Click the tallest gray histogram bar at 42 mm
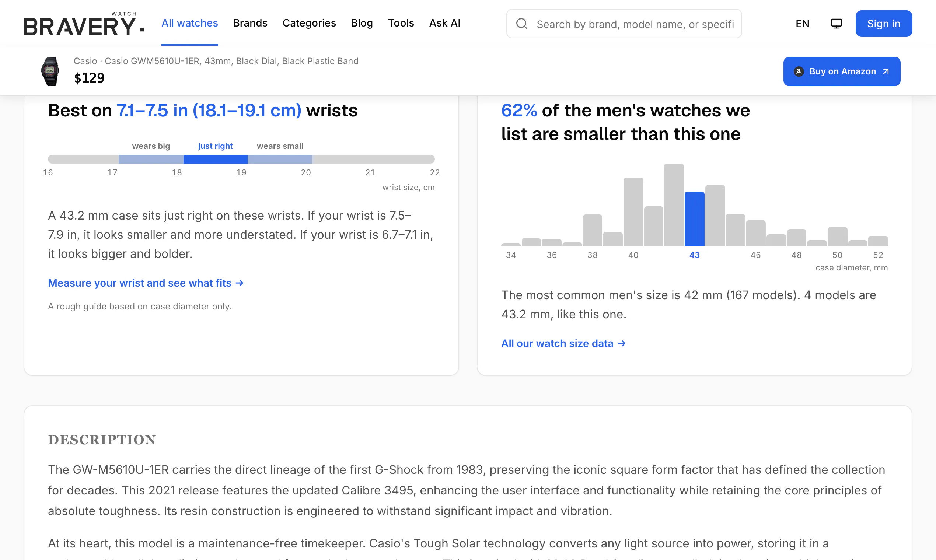The image size is (936, 560). (674, 204)
